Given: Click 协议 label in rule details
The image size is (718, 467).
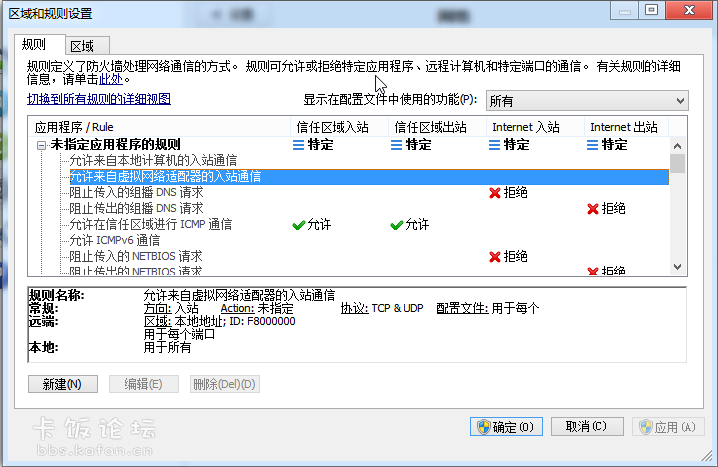Looking at the screenshot, I should click(354, 308).
